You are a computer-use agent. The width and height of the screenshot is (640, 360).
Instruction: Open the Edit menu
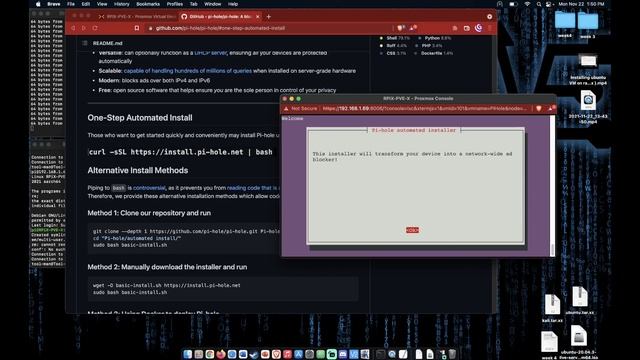[x=85, y=4]
